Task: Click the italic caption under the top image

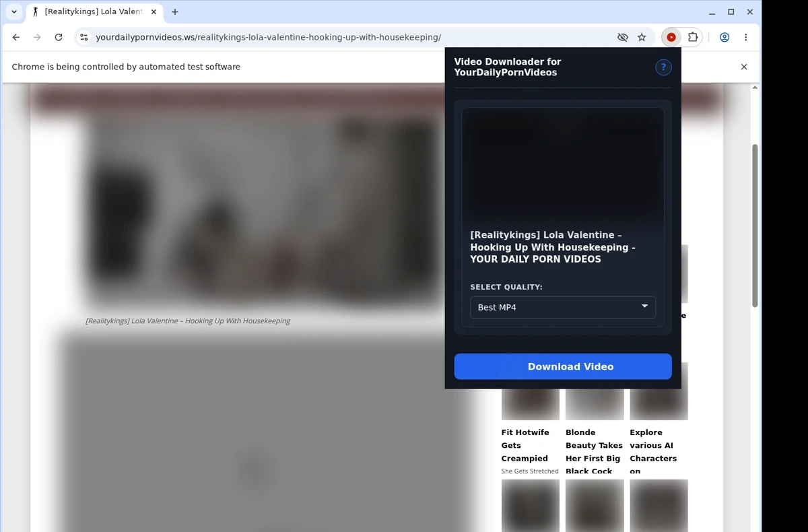Action: [x=188, y=321]
